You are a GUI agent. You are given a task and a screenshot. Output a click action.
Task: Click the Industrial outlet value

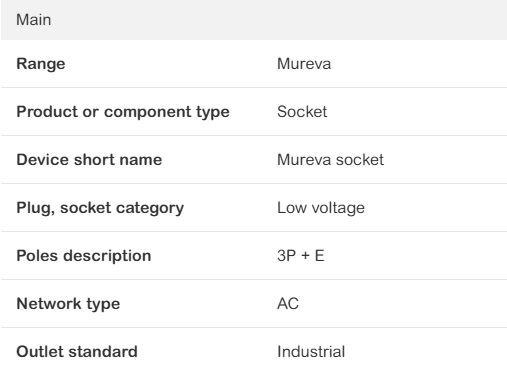(x=311, y=352)
